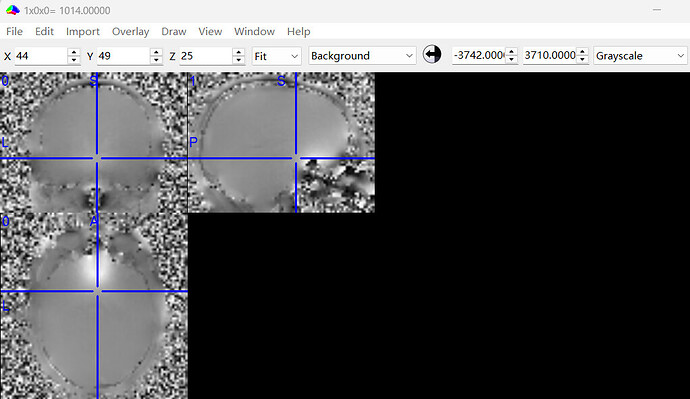Open the Import menu

pos(83,31)
